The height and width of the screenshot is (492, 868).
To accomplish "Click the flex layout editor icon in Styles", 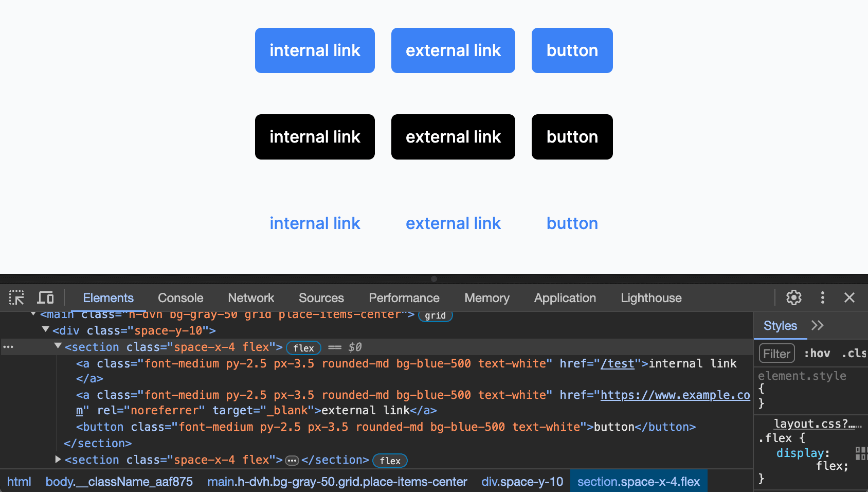I will (x=861, y=453).
